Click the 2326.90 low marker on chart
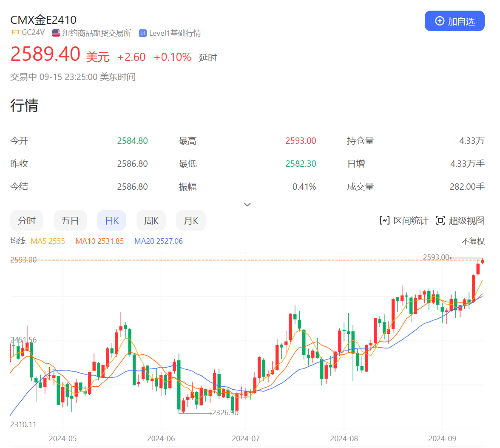 225,413
